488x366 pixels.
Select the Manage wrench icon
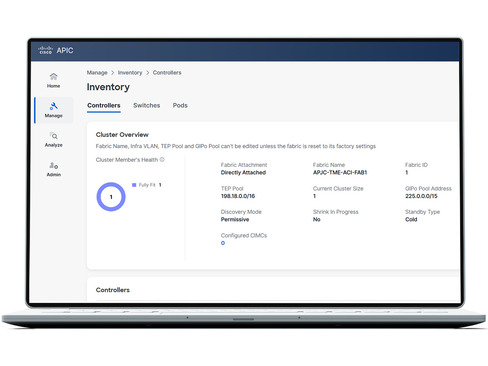click(x=53, y=106)
